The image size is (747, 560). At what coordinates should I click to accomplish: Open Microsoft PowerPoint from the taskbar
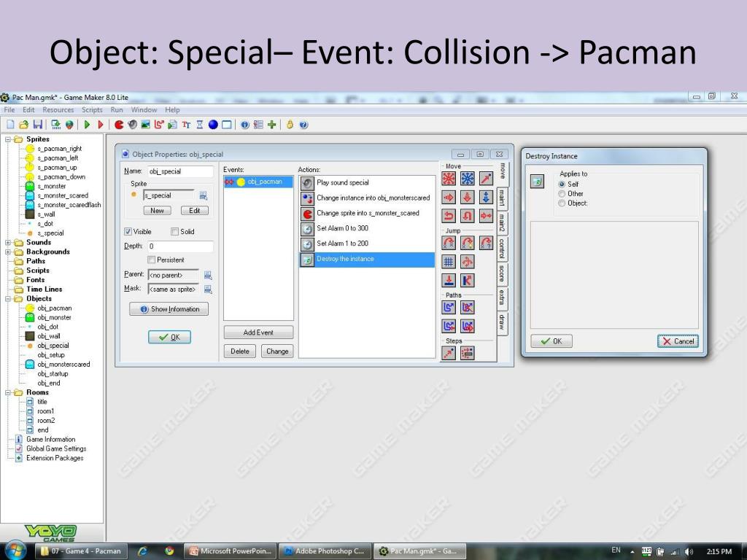(x=231, y=551)
